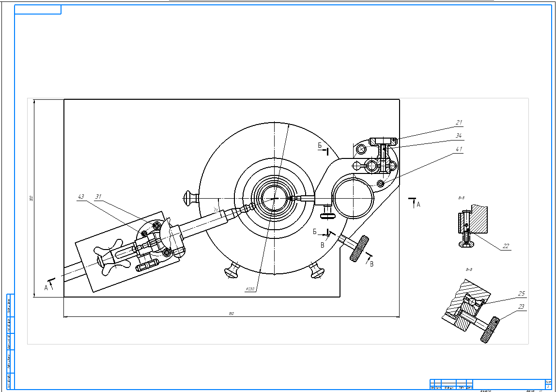Screen dimensions: 556x392
Task: Select the callout label 23
Action: click(x=521, y=306)
